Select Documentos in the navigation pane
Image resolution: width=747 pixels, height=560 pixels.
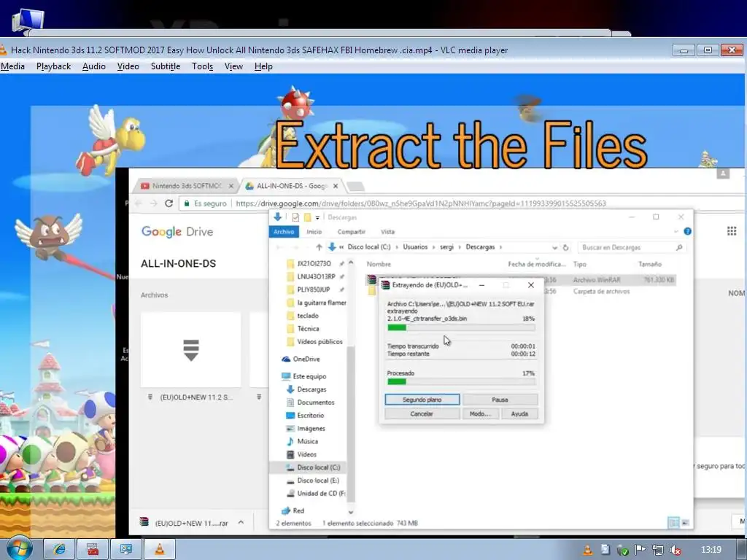click(x=315, y=402)
